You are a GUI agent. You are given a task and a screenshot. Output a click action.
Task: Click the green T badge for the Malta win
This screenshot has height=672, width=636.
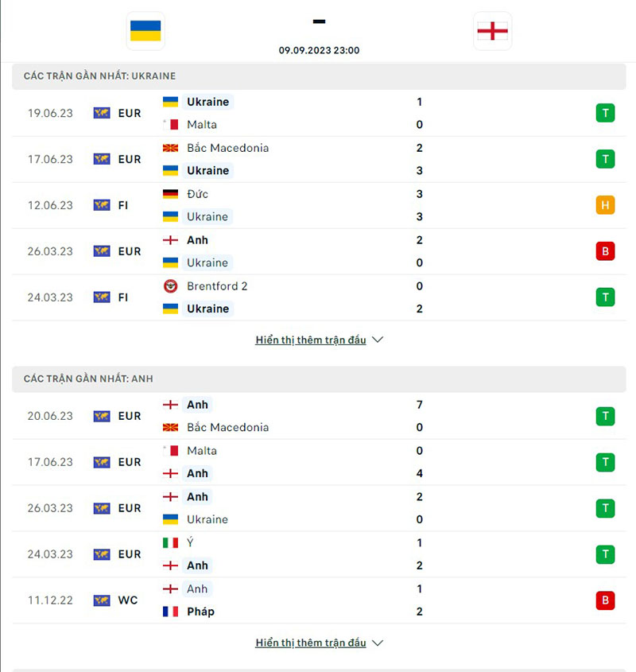click(x=605, y=113)
